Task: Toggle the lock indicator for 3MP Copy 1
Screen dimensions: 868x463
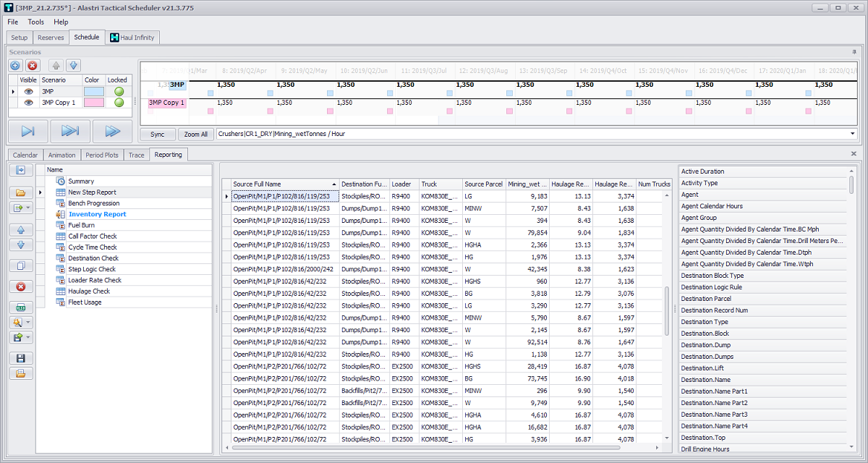Action: [x=119, y=103]
